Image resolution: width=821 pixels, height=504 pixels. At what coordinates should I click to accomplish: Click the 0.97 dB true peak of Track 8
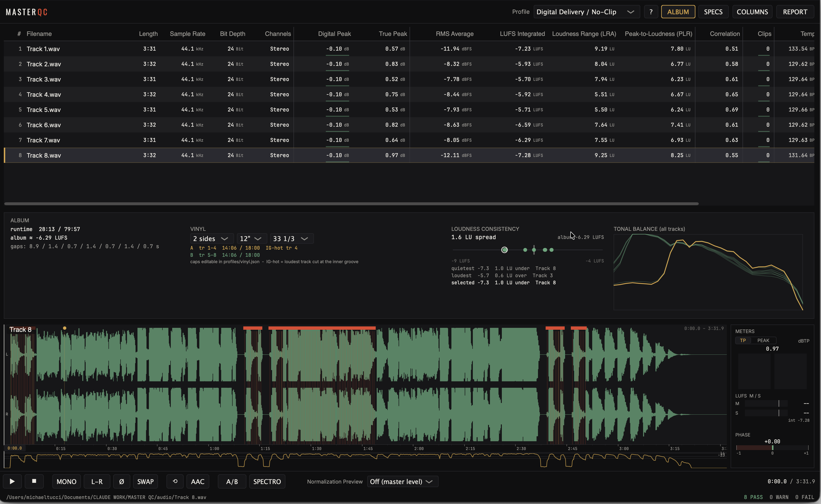point(395,155)
